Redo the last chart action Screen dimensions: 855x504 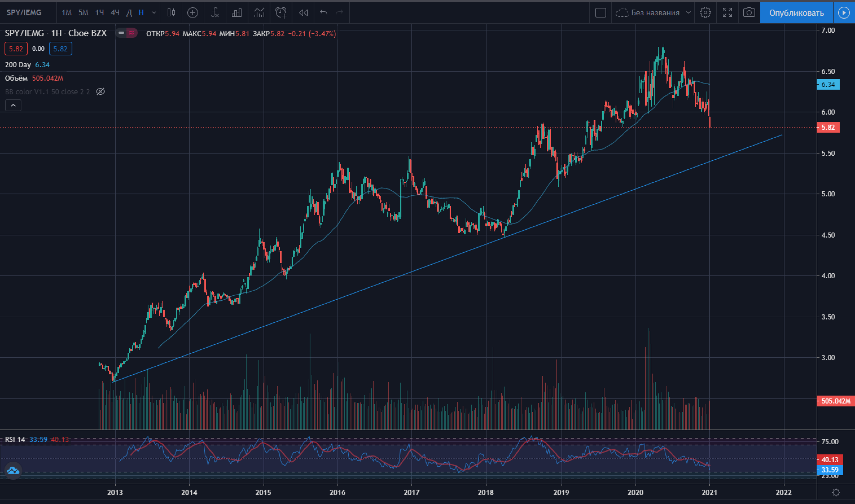(x=339, y=13)
